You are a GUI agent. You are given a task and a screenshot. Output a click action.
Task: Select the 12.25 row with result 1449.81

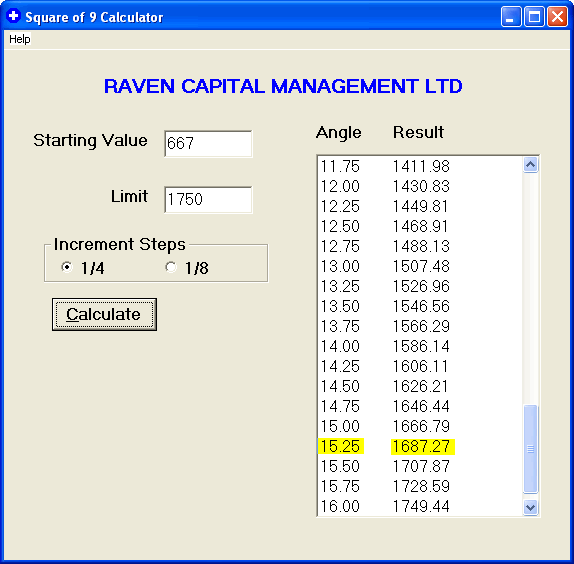point(420,206)
